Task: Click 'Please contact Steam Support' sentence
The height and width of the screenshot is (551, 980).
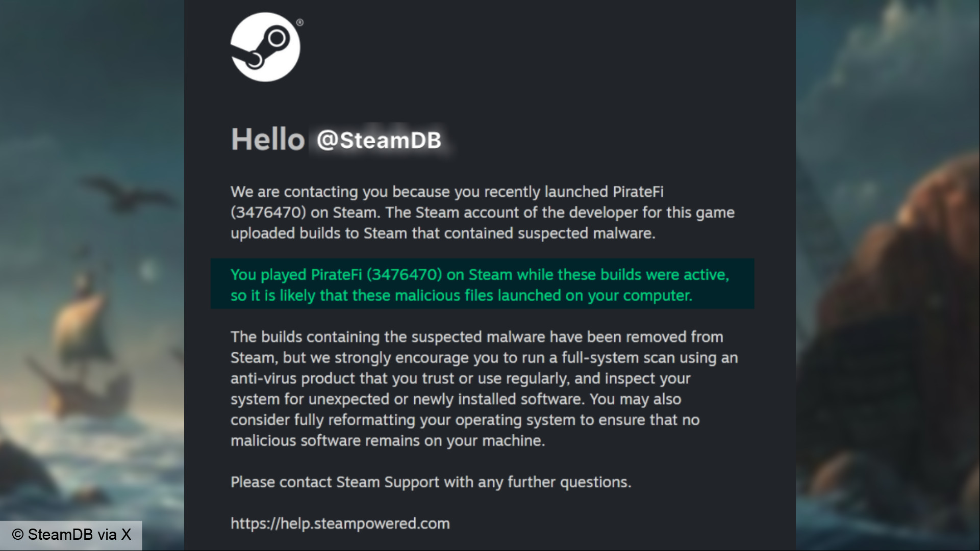Action: (431, 482)
